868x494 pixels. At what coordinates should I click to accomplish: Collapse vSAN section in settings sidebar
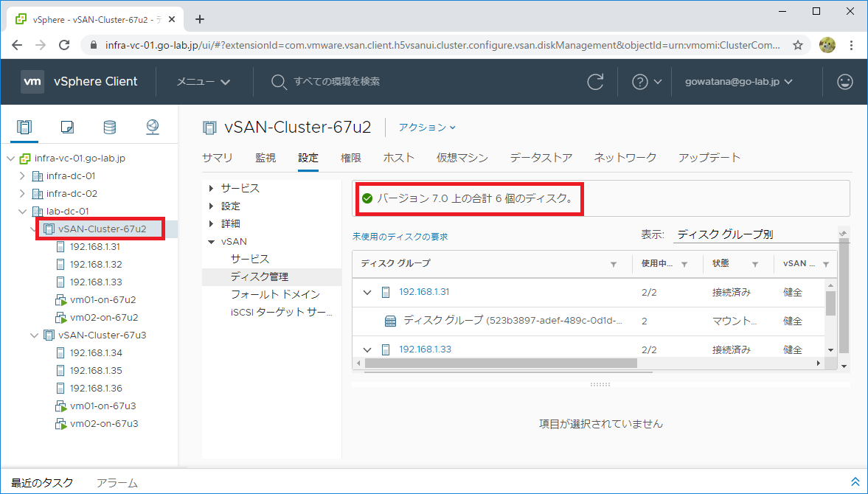[x=211, y=242]
